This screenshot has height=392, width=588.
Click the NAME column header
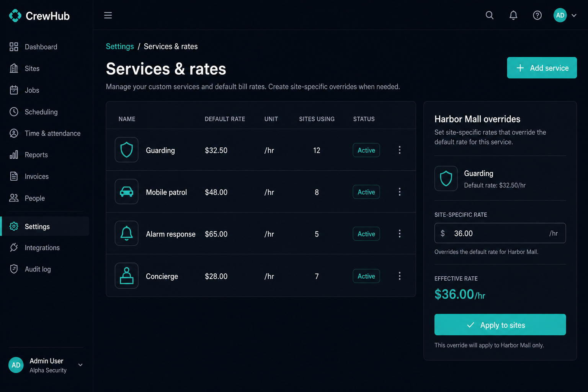coord(127,119)
